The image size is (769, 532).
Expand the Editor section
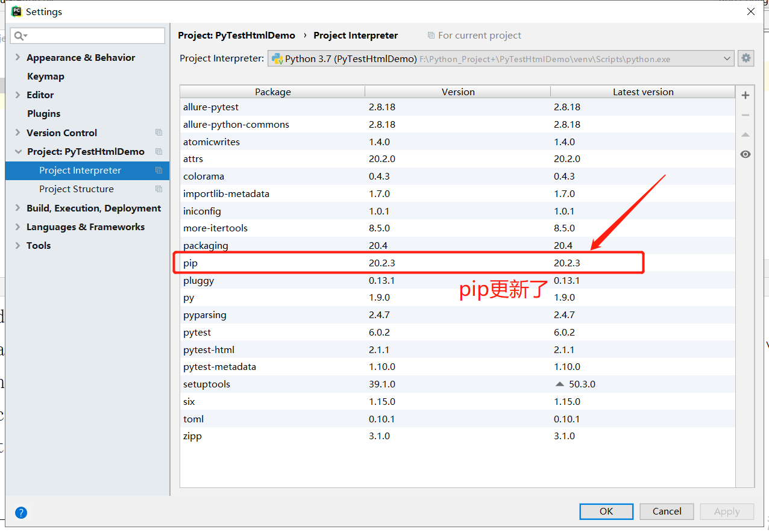coord(17,95)
